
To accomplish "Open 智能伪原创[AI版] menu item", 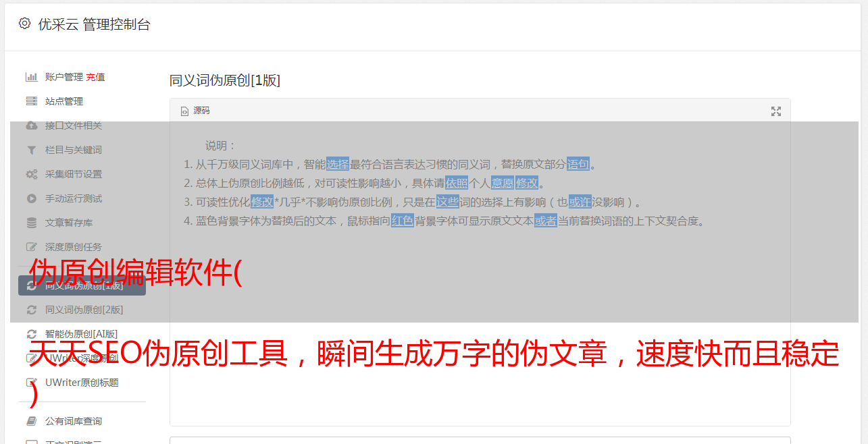I will click(x=81, y=334).
